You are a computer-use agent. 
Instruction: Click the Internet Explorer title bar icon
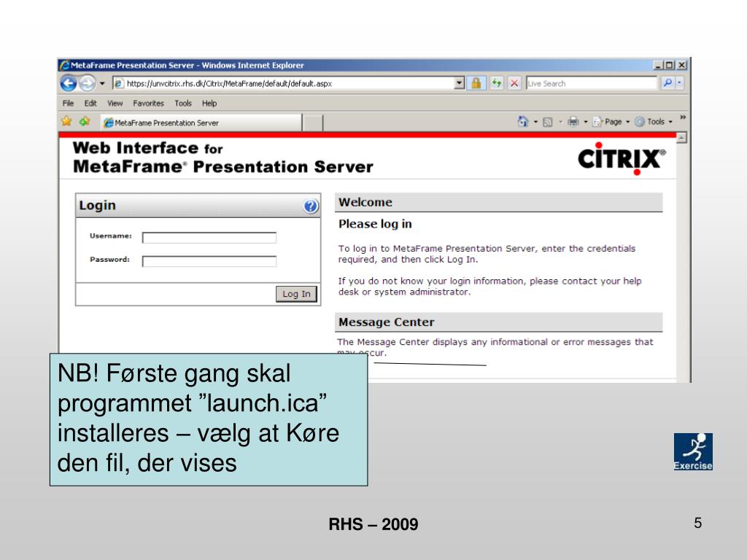[x=65, y=65]
